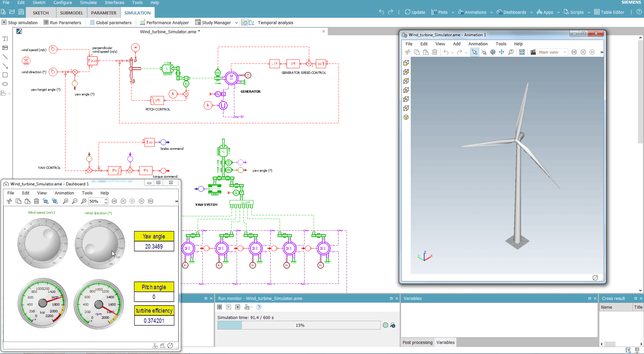Toggle the arrow selection tool in Animation toolbar

(x=474, y=52)
